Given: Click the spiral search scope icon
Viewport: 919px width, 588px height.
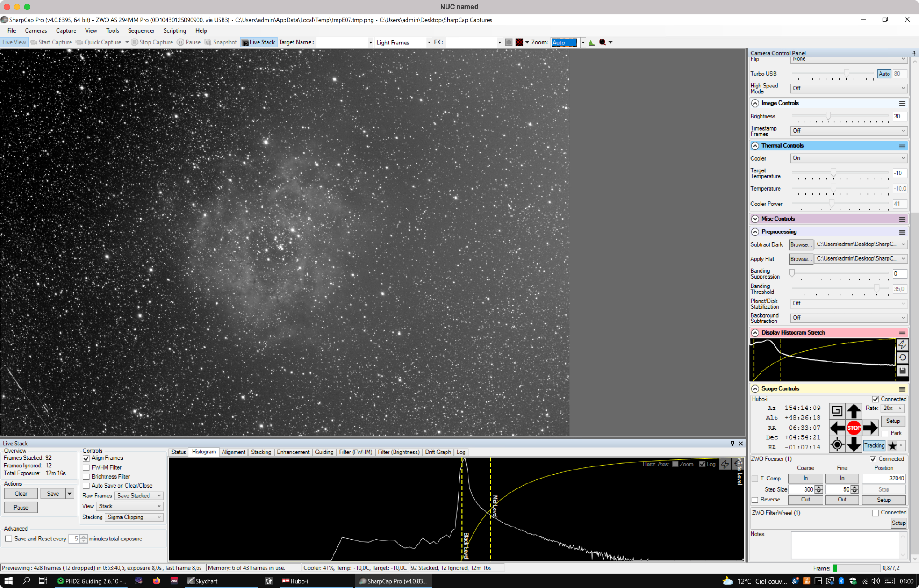Looking at the screenshot, I should (837, 411).
